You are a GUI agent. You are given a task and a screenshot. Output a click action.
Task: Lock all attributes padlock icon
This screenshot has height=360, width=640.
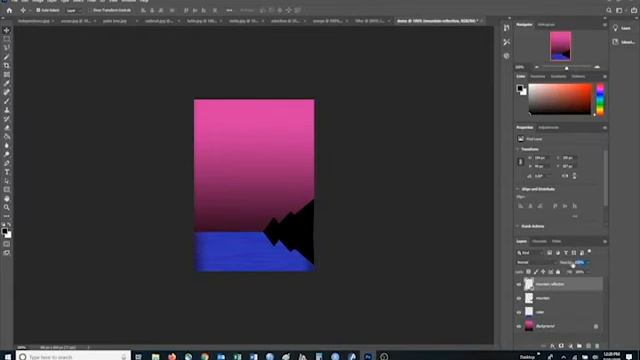tap(558, 272)
